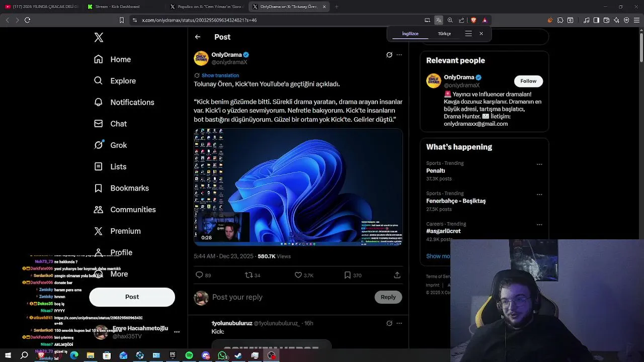The width and height of the screenshot is (644, 362).
Task: Open Home from the X sidebar
Action: click(112, 59)
